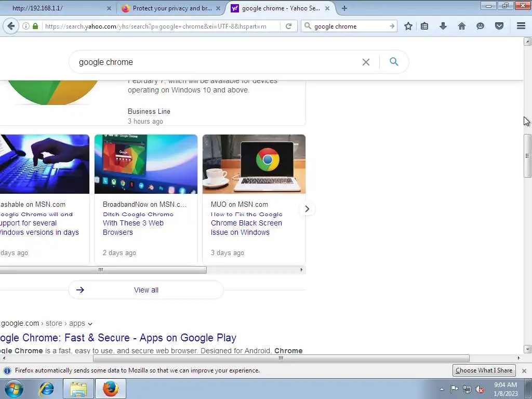The width and height of the screenshot is (532, 399).
Task: Click the muted volume tray icon
Action: [x=480, y=389]
